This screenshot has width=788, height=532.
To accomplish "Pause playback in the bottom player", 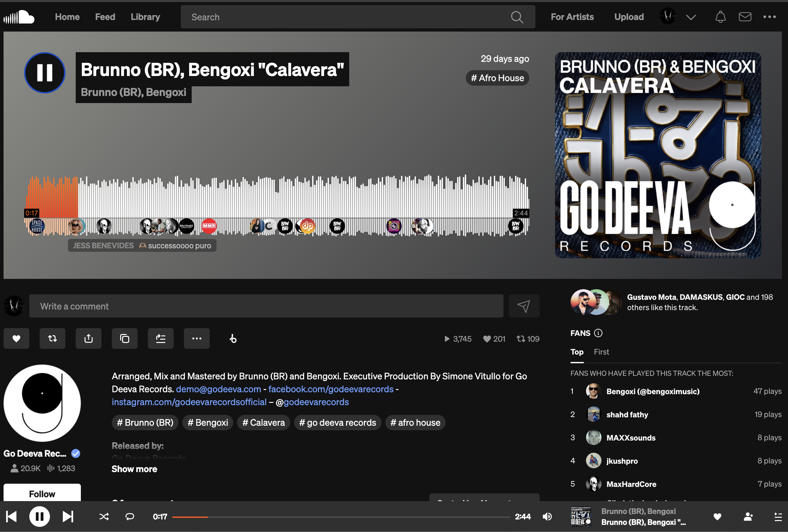I will tap(40, 517).
